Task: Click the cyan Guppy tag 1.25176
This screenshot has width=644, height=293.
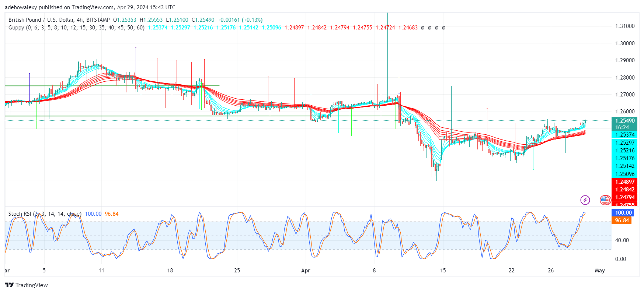Action: (625, 158)
